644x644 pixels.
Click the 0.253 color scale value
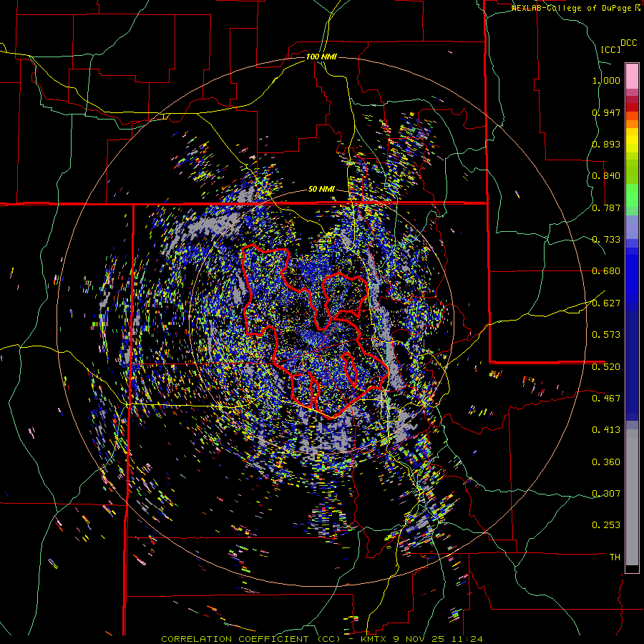pos(606,525)
